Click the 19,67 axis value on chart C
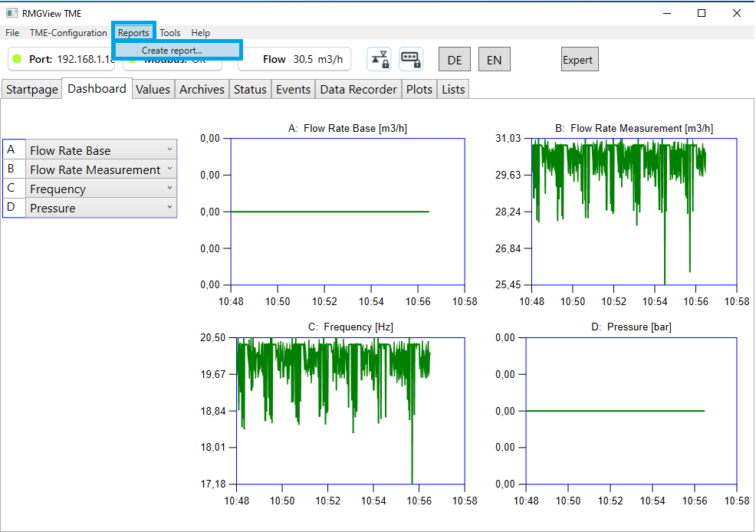 tap(213, 374)
